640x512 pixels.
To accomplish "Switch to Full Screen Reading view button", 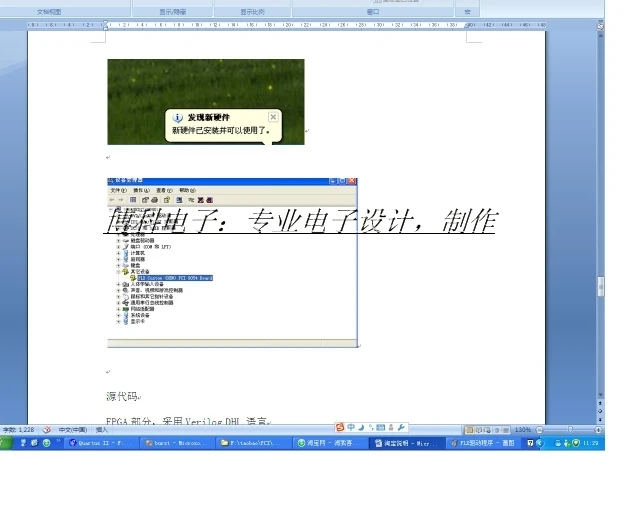I will click(x=478, y=430).
